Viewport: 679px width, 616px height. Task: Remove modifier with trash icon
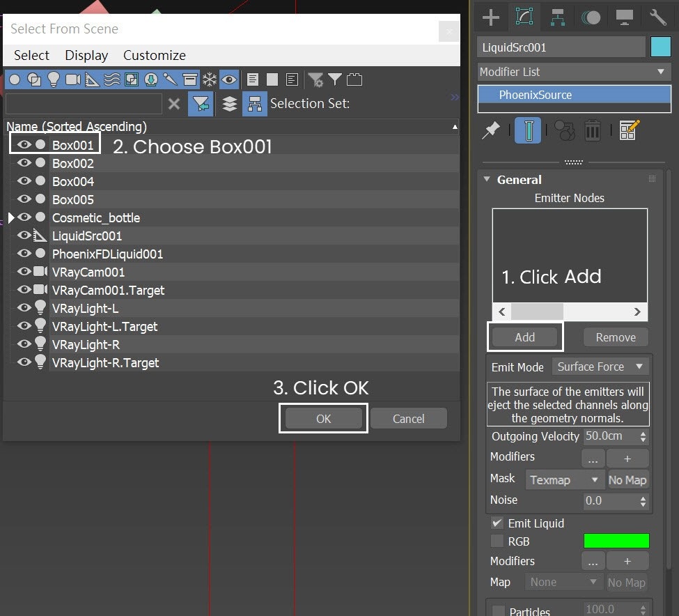[593, 130]
